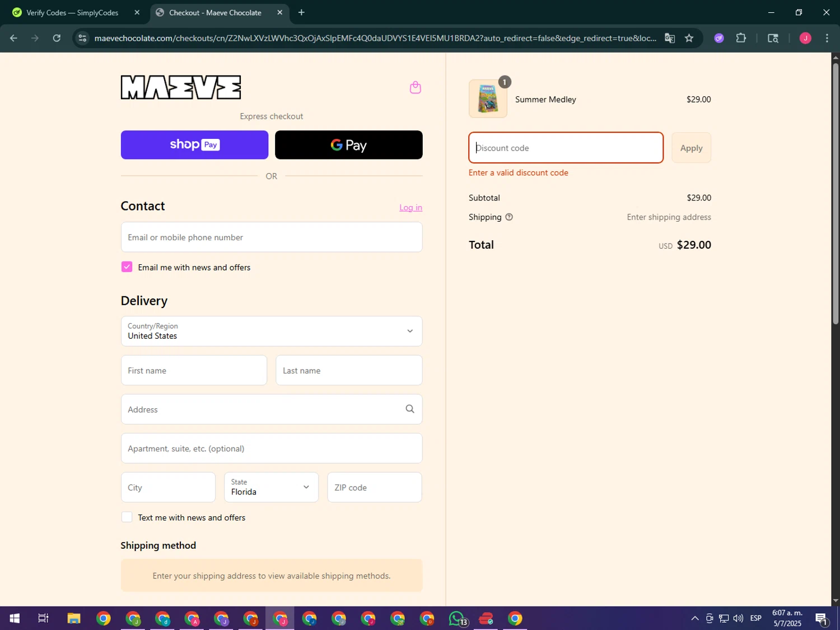Click the browser URL address bar
The height and width of the screenshot is (630, 840).
coord(375,38)
